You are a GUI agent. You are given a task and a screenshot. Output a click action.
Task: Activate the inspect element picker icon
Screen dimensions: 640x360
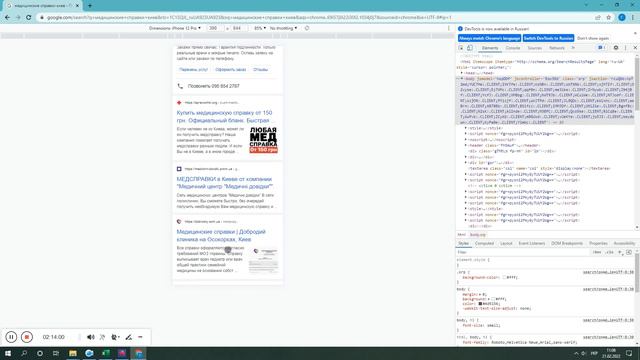461,48
